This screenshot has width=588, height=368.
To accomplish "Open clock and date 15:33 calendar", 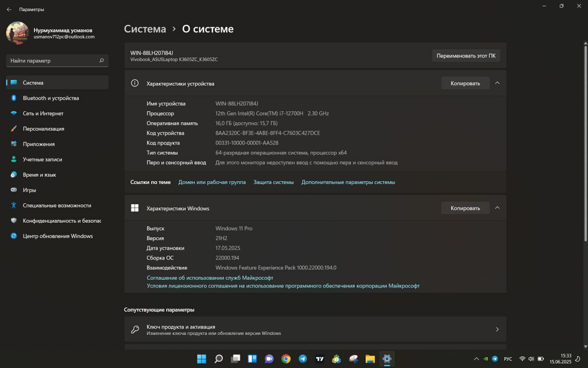I will [x=560, y=359].
